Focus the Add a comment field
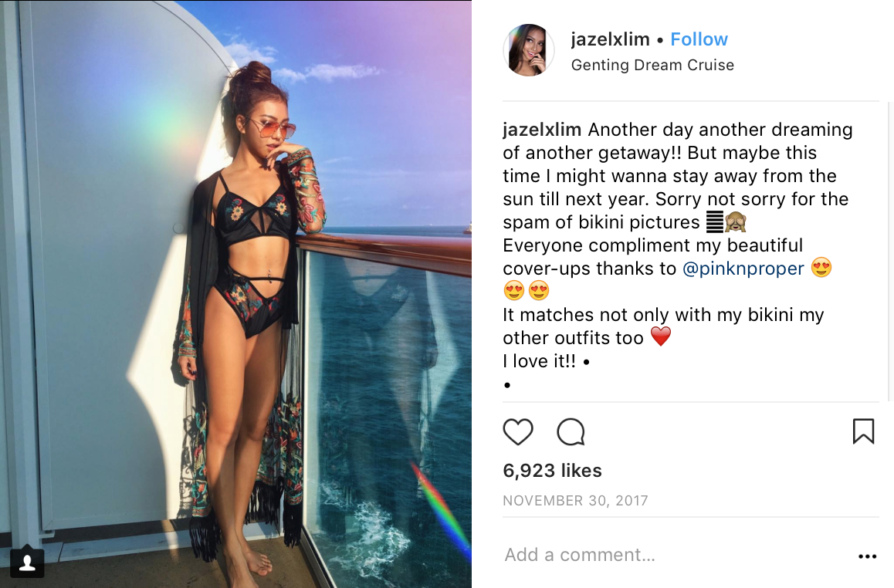This screenshot has height=588, width=894. pos(672,555)
